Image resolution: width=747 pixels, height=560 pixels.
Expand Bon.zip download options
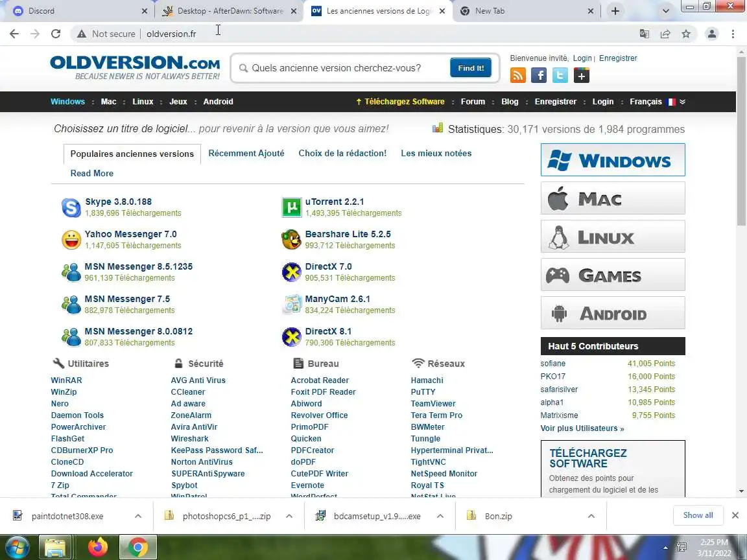tap(591, 516)
